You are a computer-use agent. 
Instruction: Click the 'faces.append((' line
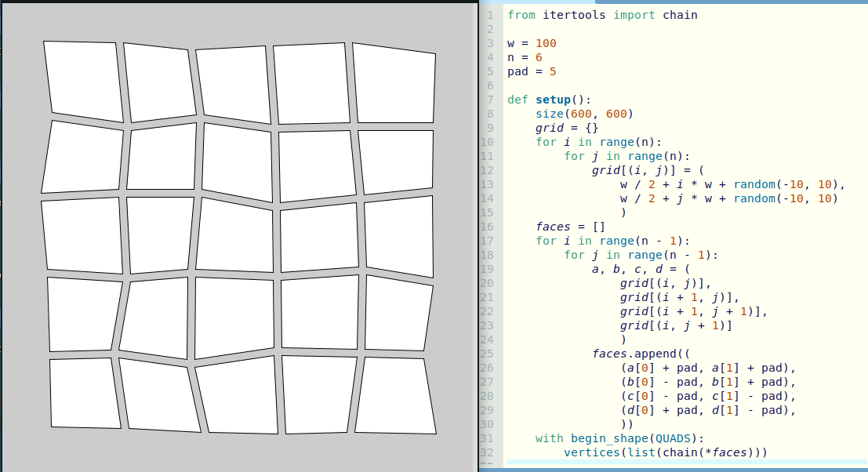coord(641,354)
